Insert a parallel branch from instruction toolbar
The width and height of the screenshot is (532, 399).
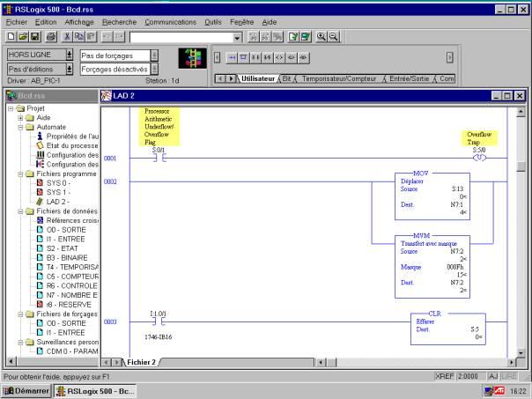[x=243, y=57]
